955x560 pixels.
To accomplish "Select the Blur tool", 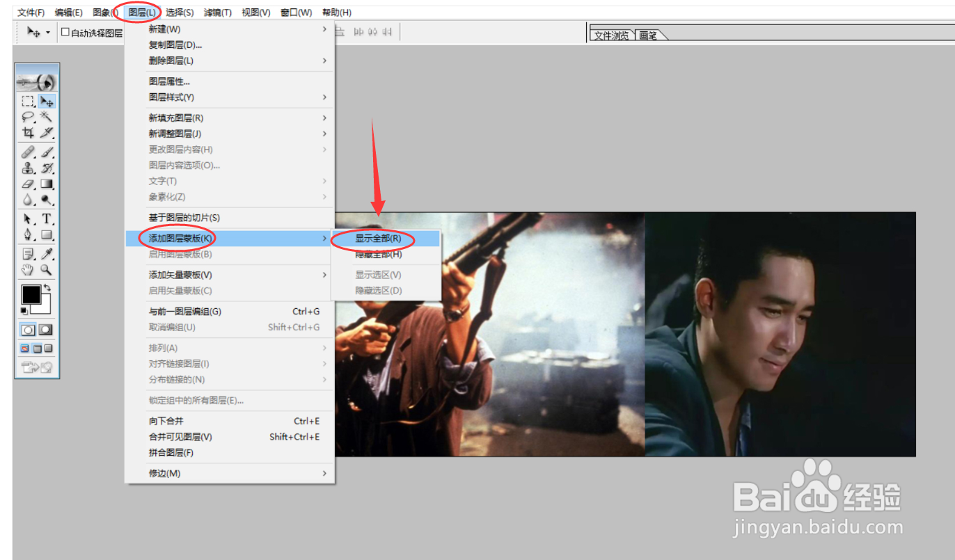I will [28, 200].
